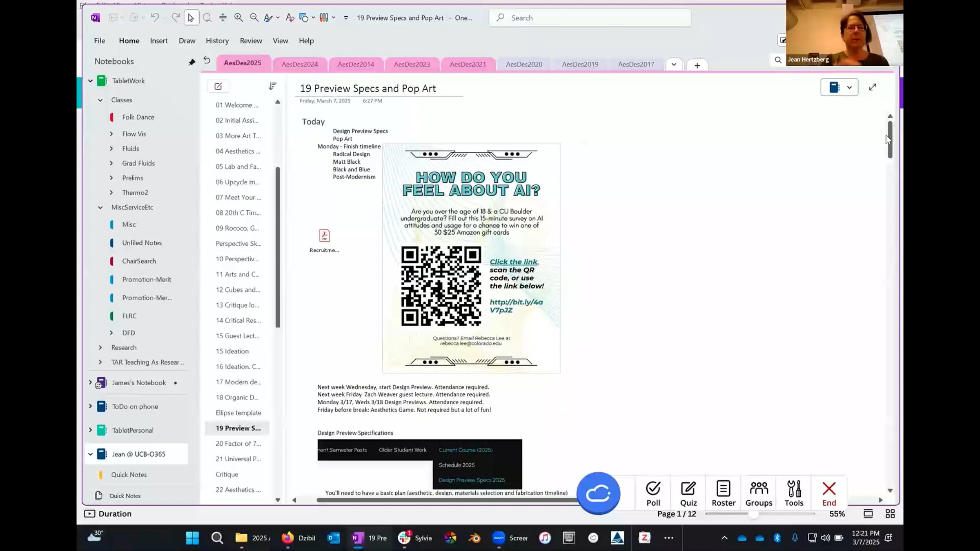Click the red End button
Viewport: 980px width, 551px height.
tap(829, 493)
